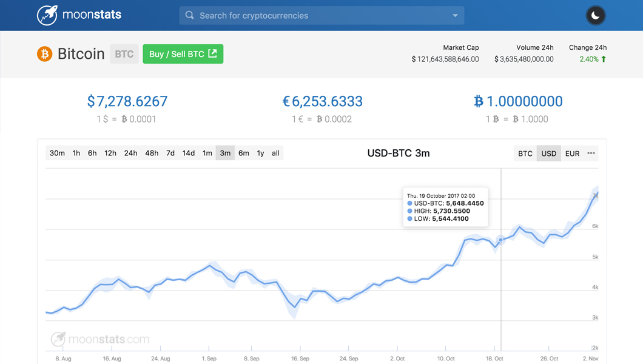
Task: Click the search magnifier icon
Action: [189, 15]
